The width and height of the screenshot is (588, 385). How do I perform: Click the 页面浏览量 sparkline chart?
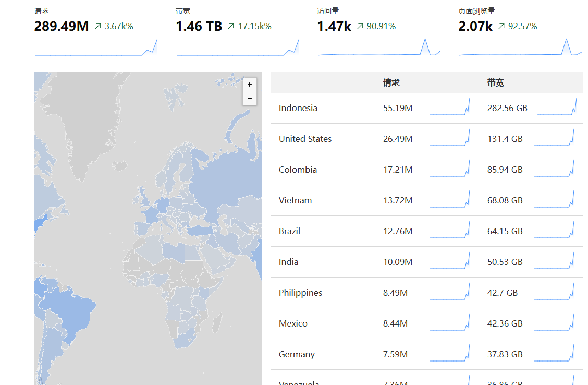[520, 47]
